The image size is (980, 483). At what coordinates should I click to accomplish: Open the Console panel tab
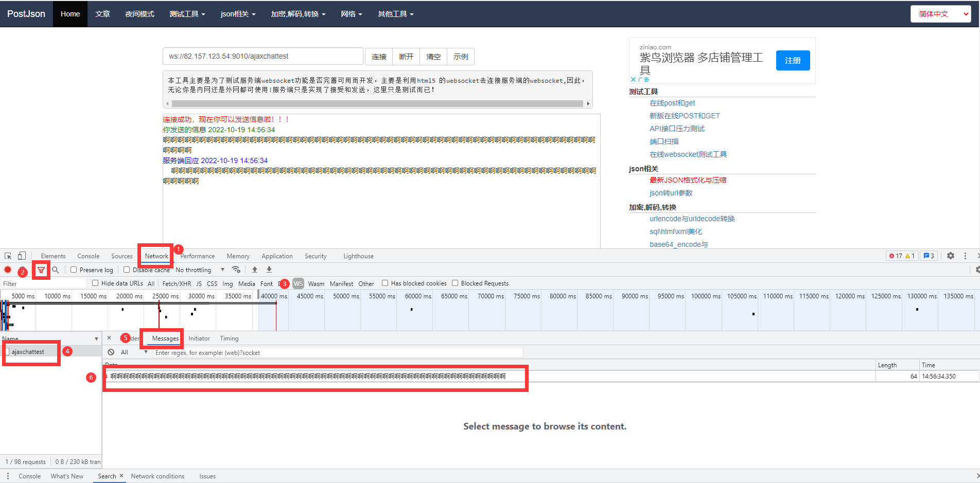click(88, 256)
